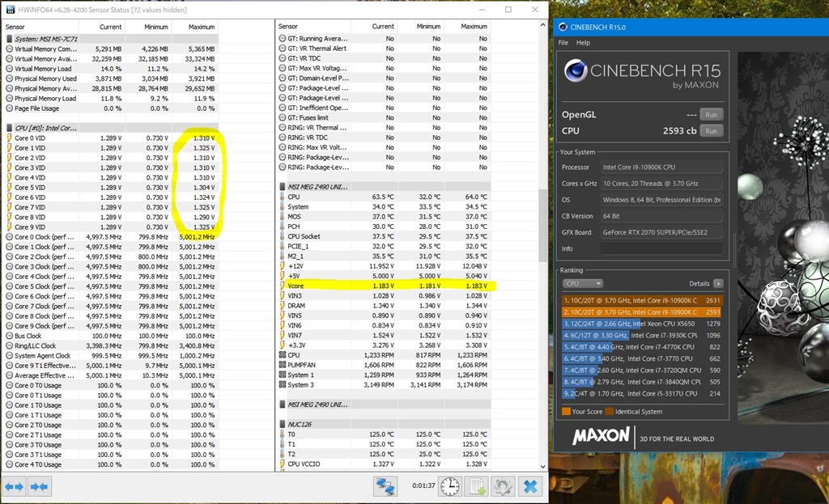829x504 pixels.
Task: Select the PUMPFAN sensor row
Action: click(384, 365)
